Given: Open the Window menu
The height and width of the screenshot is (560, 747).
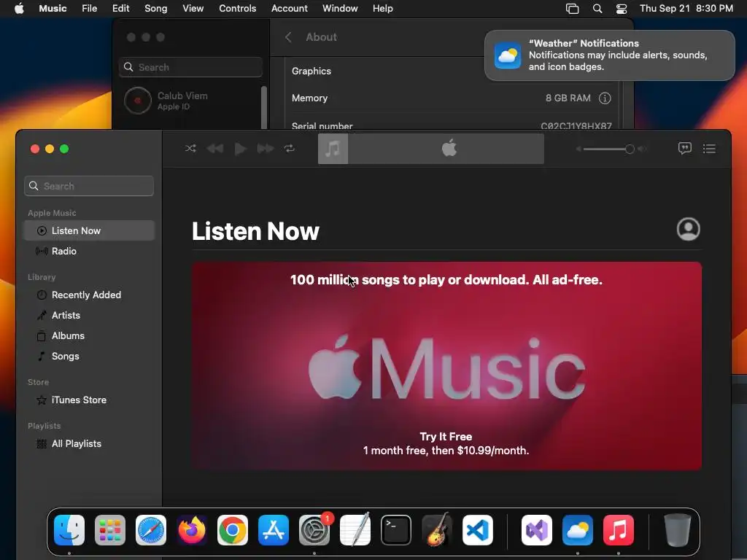Looking at the screenshot, I should coord(340,8).
